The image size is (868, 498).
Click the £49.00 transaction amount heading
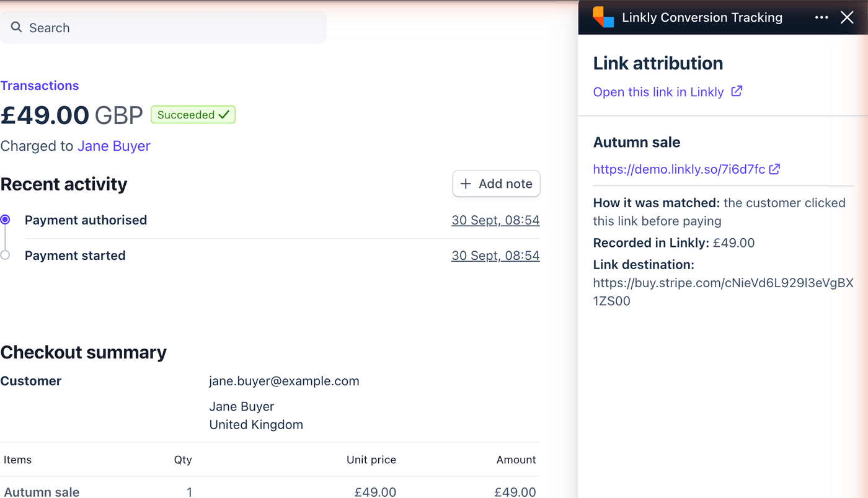pos(71,115)
